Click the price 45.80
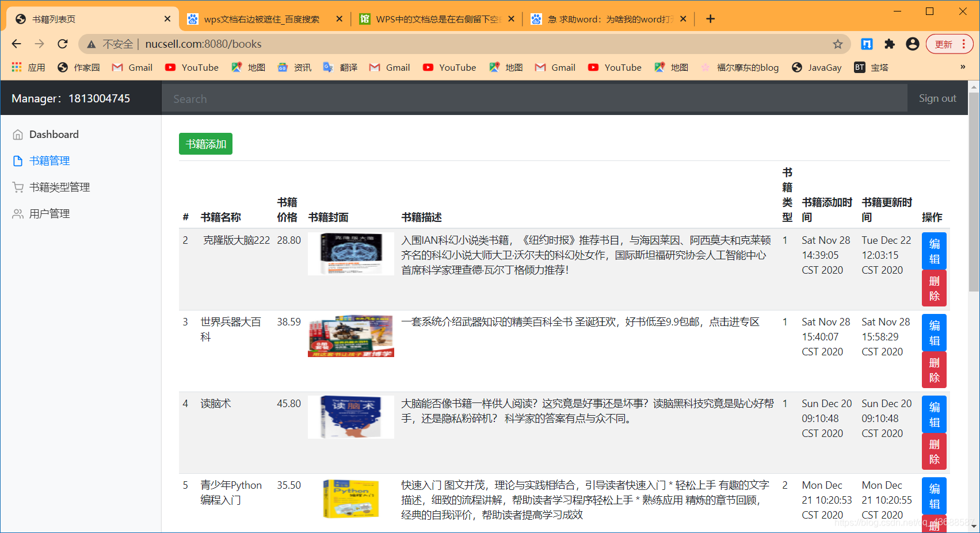980x533 pixels. pos(289,404)
